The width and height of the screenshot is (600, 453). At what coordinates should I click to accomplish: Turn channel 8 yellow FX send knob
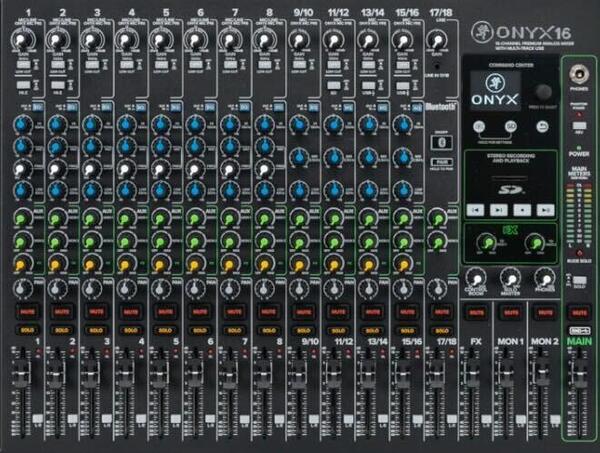263,264
